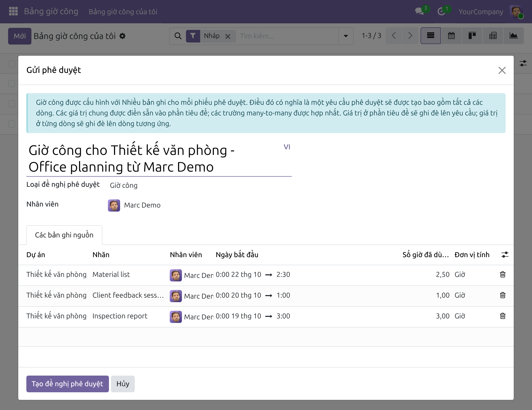
Task: Click the Nháp filter funnel icon
Action: click(193, 36)
